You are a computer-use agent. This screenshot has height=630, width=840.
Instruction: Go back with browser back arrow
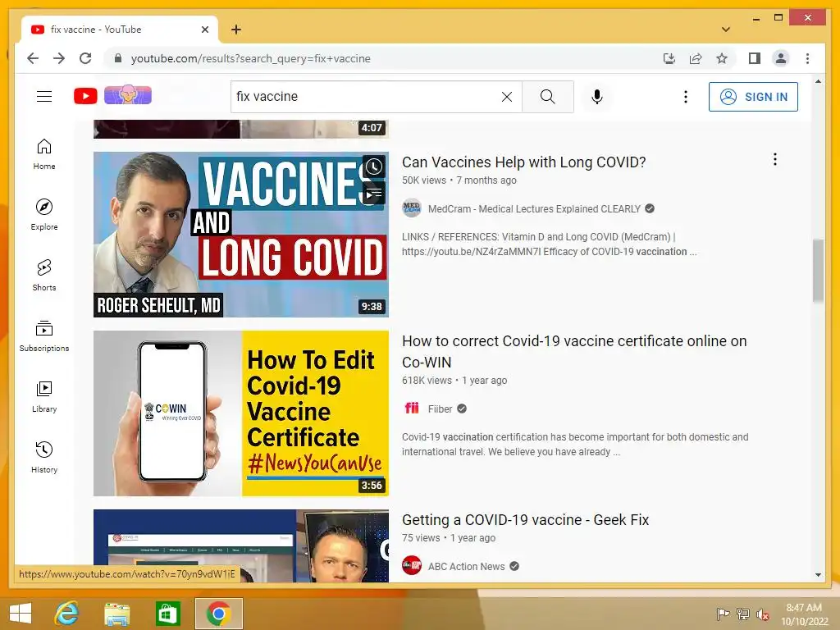(x=33, y=58)
